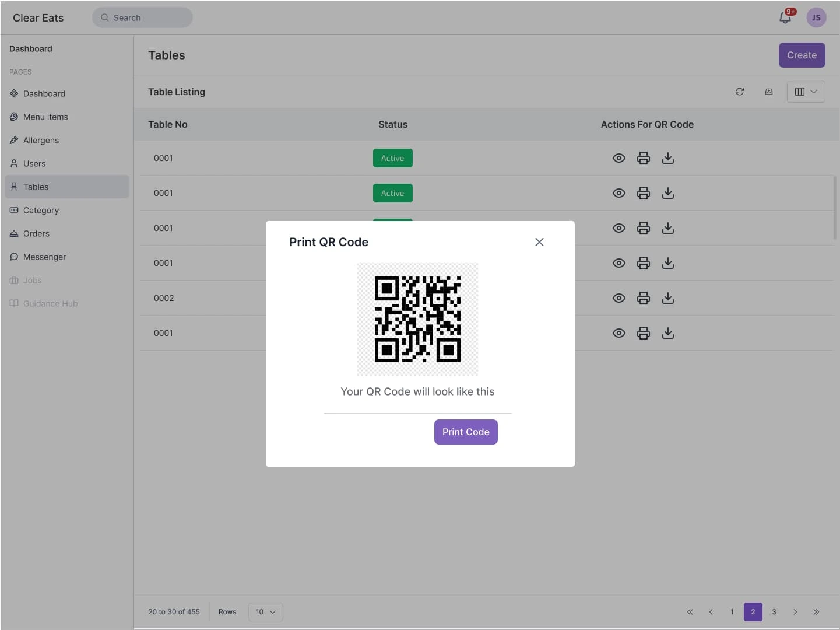The width and height of the screenshot is (840, 630).
Task: Open the Category page
Action: pyautogui.click(x=67, y=210)
